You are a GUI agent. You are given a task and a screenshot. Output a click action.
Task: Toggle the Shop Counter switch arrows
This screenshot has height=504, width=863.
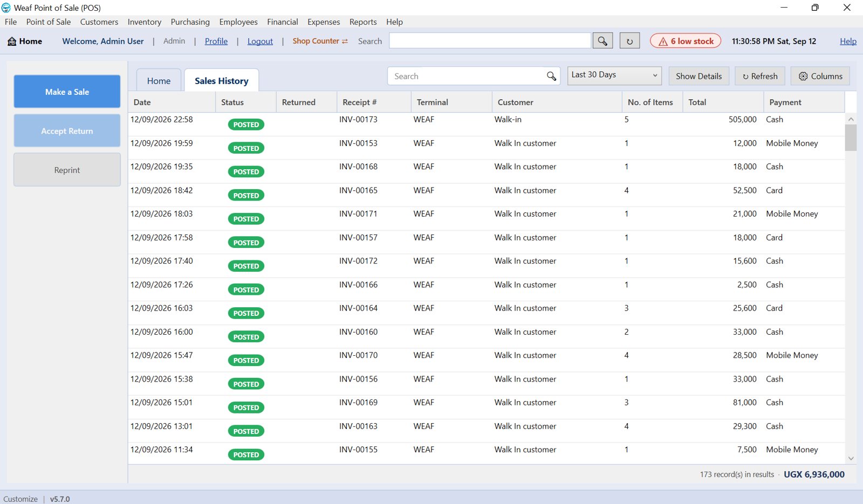click(x=345, y=41)
